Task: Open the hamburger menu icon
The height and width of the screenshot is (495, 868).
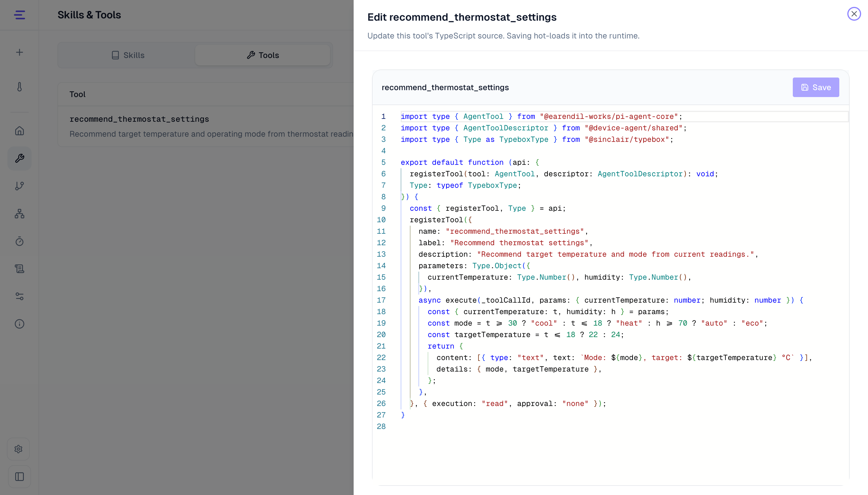Action: click(19, 15)
